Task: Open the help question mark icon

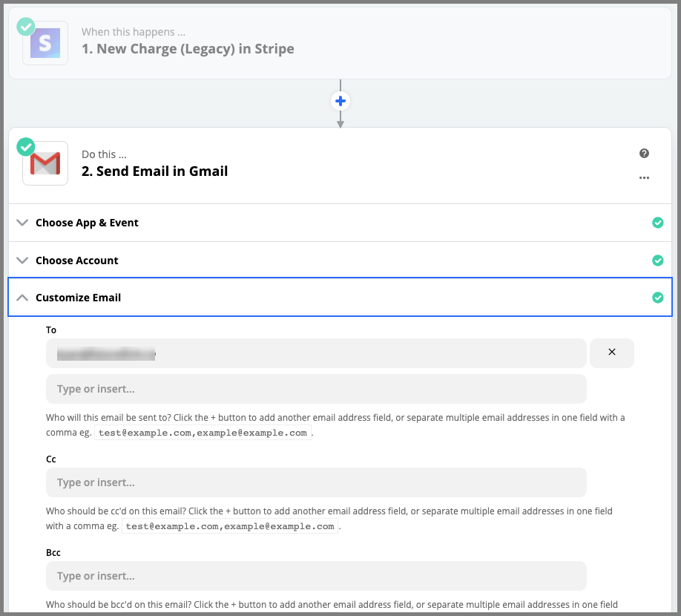Action: [x=644, y=153]
